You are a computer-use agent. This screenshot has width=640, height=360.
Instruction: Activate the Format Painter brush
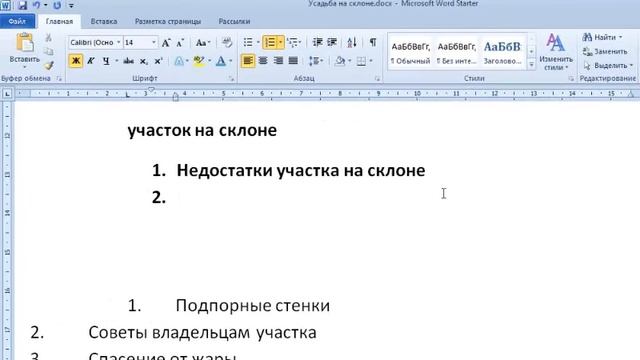pos(49,65)
